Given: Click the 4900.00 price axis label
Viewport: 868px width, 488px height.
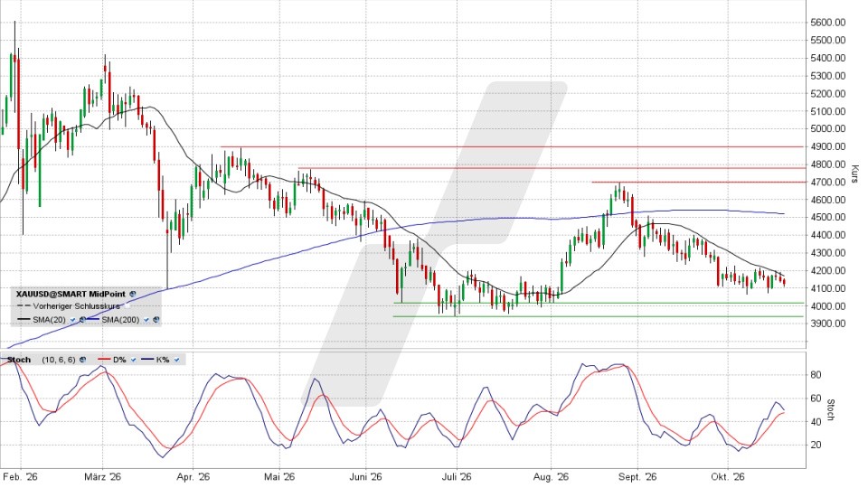Looking at the screenshot, I should point(827,146).
